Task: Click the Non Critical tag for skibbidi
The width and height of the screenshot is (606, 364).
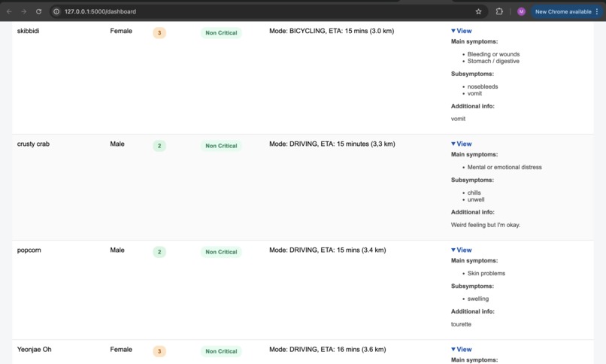Action: pos(221,33)
